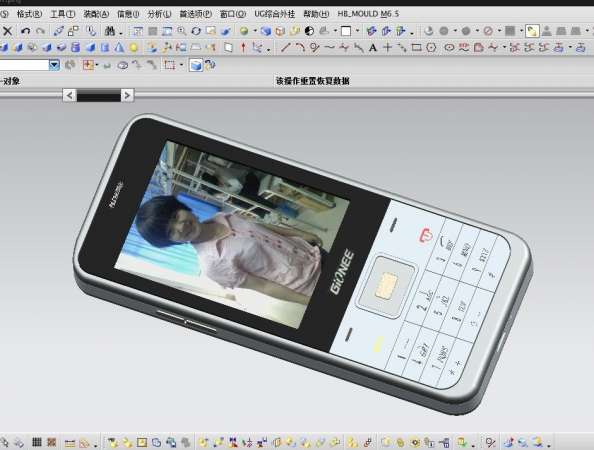
Task: Open the selection filter combo box arrow
Action: (55, 65)
